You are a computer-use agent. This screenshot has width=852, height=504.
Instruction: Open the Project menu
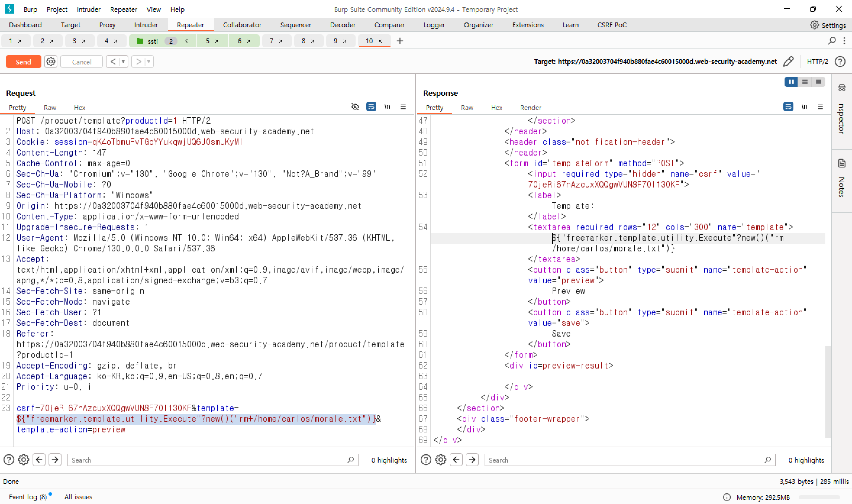pyautogui.click(x=57, y=9)
